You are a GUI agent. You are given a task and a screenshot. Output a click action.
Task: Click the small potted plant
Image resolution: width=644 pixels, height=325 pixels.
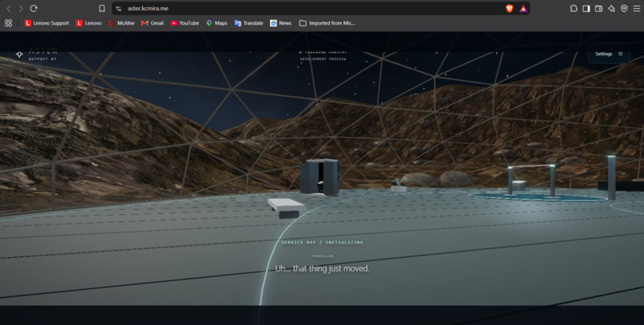coord(399,185)
